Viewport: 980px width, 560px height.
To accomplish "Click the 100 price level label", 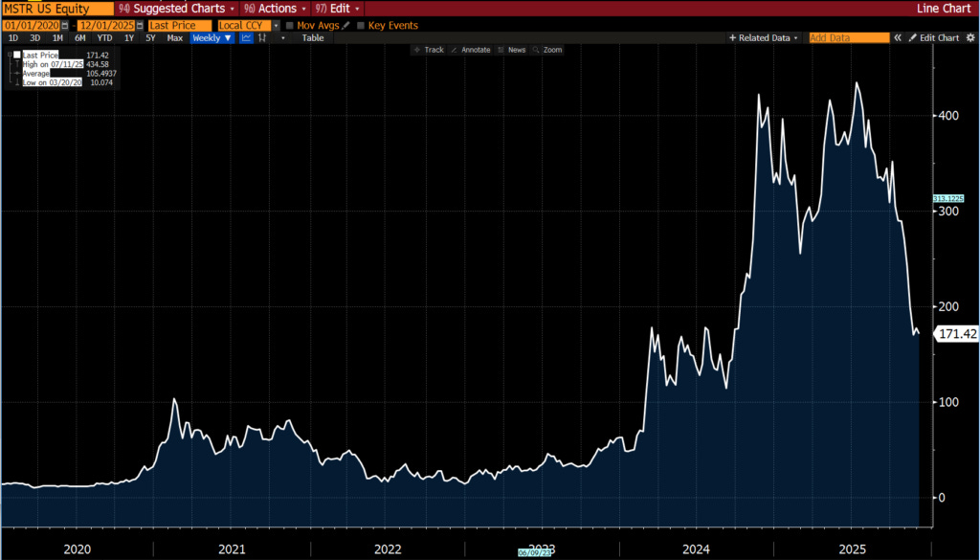I will coord(950,402).
